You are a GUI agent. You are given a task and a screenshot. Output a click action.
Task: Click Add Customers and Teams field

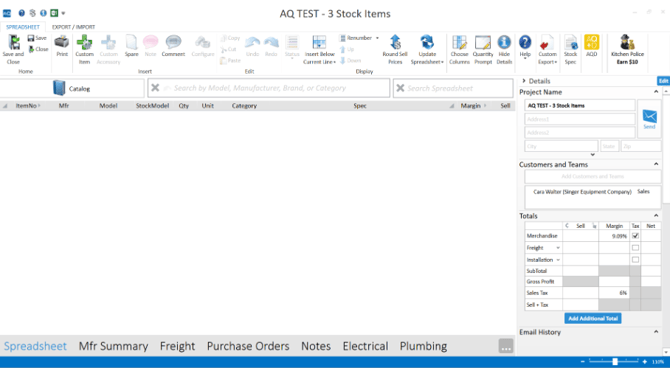coord(593,176)
